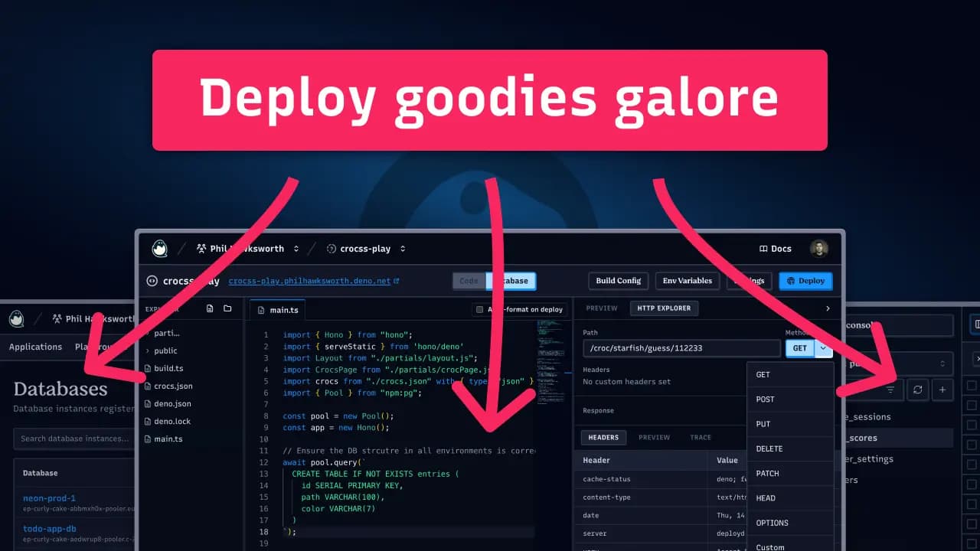Create a new file in the Explorer
The width and height of the screenshot is (980, 551).
(210, 309)
